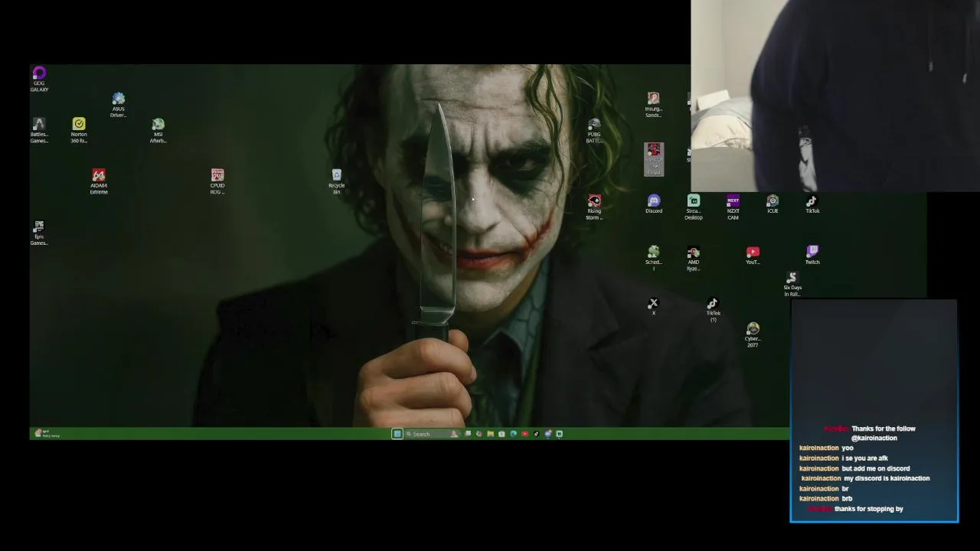Select the Scheduled task desktop icon below Discord
Viewport: 980px width, 551px height.
tap(653, 258)
